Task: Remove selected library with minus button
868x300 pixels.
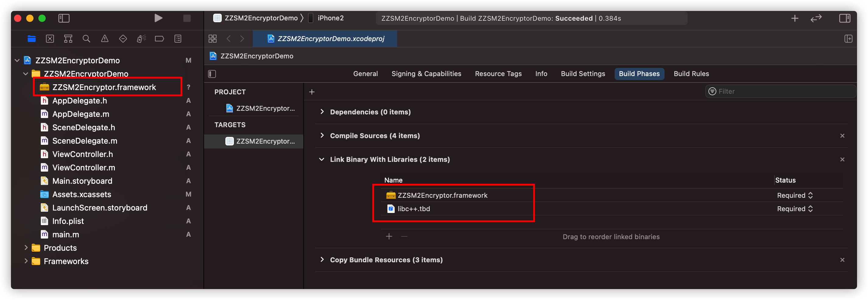Action: coord(404,236)
